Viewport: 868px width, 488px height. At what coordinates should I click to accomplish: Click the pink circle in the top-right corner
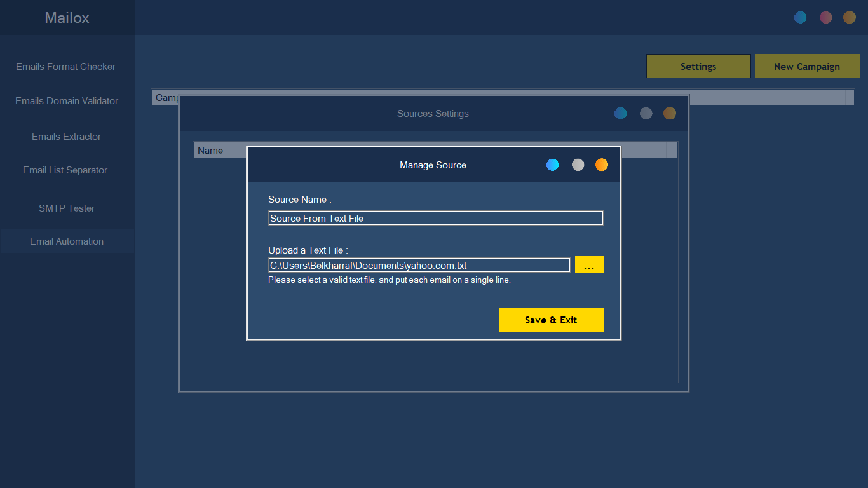pos(825,17)
